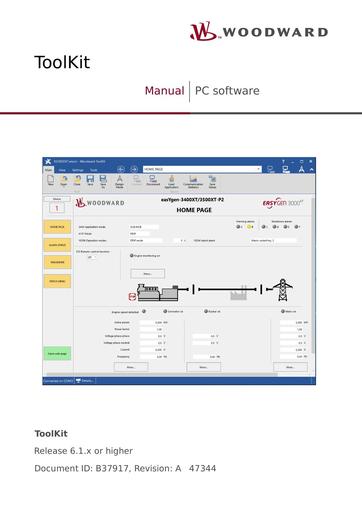Collapse the ribbon with the chevron icon
This screenshot has height=512, width=362.
(311, 169)
